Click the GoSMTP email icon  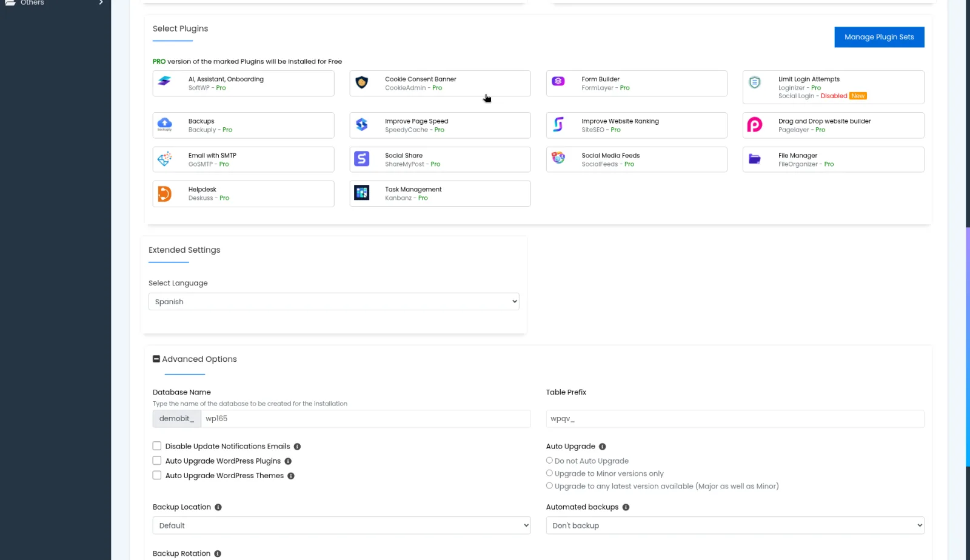[x=164, y=159]
